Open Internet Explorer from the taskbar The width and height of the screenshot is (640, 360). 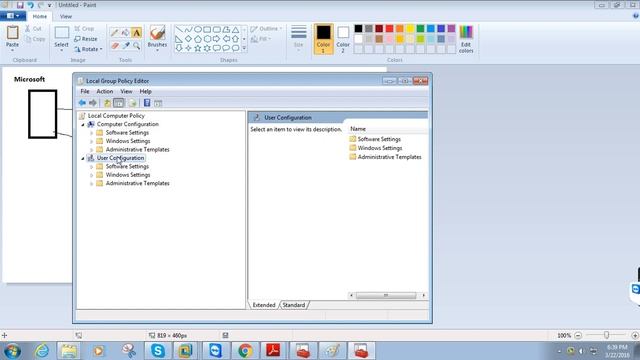(41, 351)
